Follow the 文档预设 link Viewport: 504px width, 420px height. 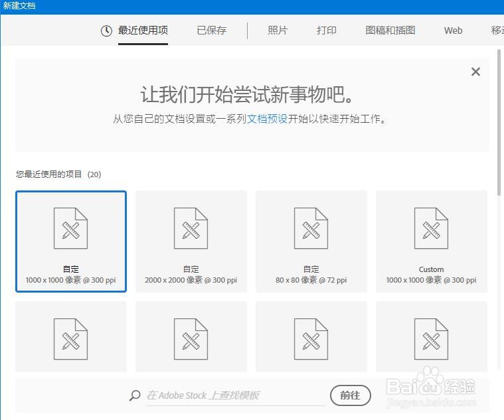[267, 119]
